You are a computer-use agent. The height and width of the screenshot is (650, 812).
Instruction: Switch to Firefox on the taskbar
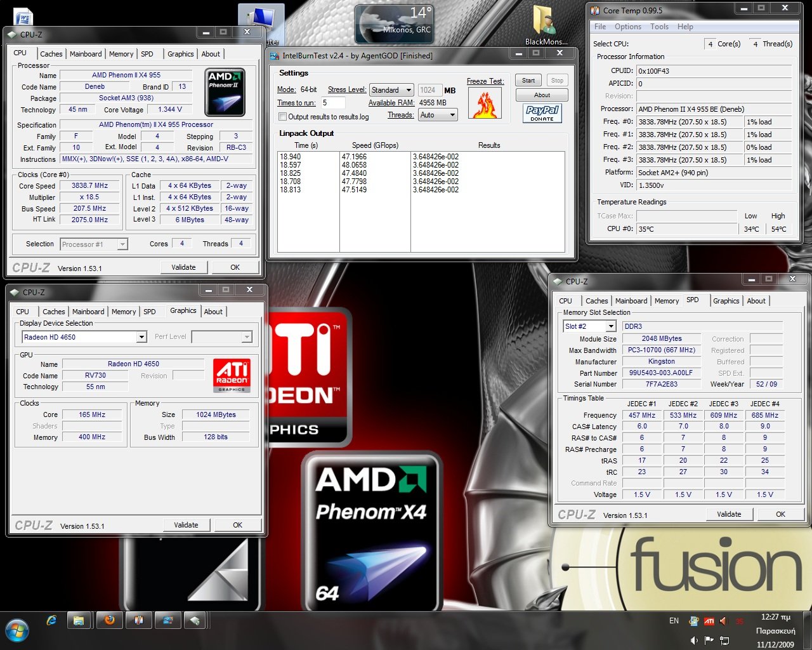[x=109, y=620]
